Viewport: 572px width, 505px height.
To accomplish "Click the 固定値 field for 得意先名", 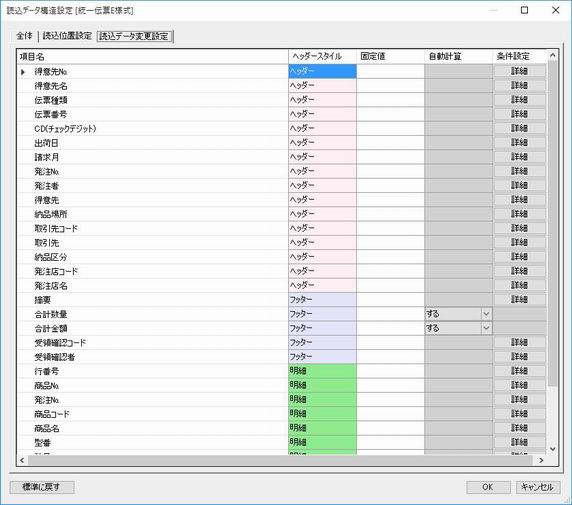I will (390, 85).
